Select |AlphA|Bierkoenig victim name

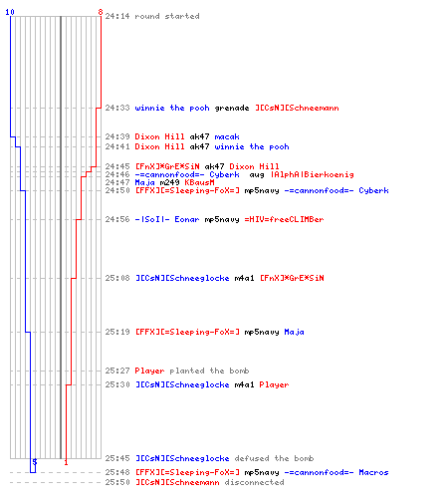click(x=313, y=174)
